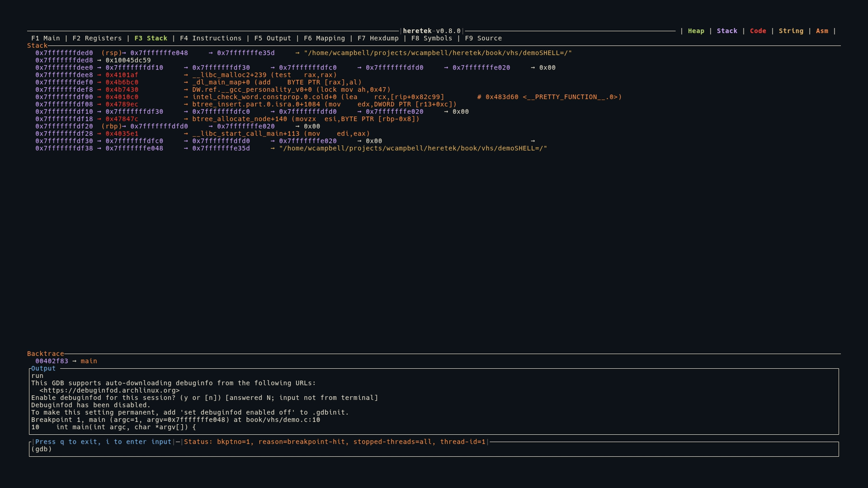Select stack address 0x7fffffffdf20
This screenshot has height=488, width=868.
pyautogui.click(x=64, y=127)
